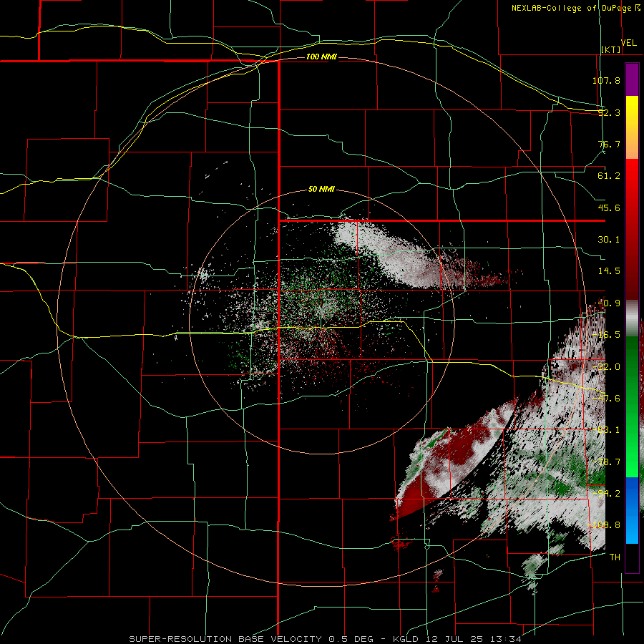The image size is (644, 644).
Task: Click the -32.0 velocity scale value
Action: point(606,367)
